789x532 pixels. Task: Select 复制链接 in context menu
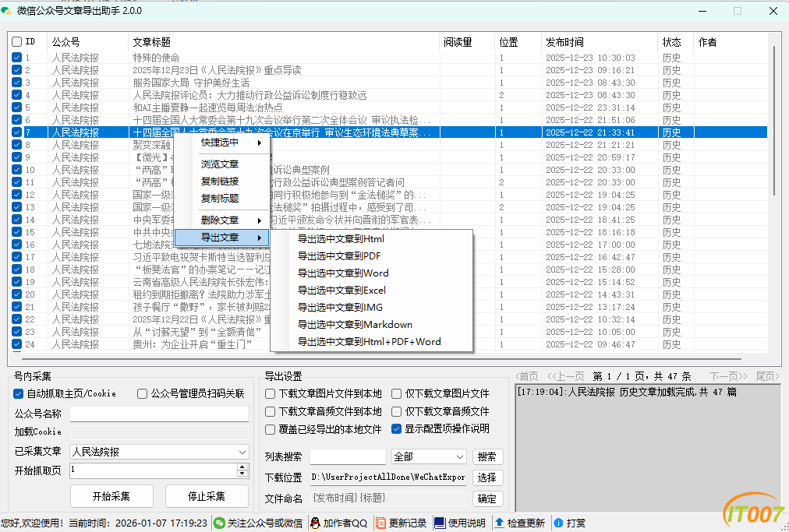click(x=220, y=181)
